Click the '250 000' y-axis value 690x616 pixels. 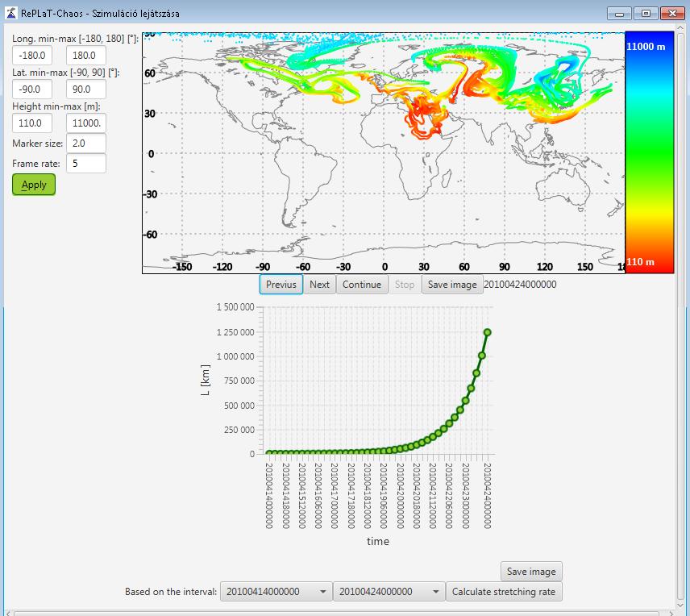coord(239,430)
